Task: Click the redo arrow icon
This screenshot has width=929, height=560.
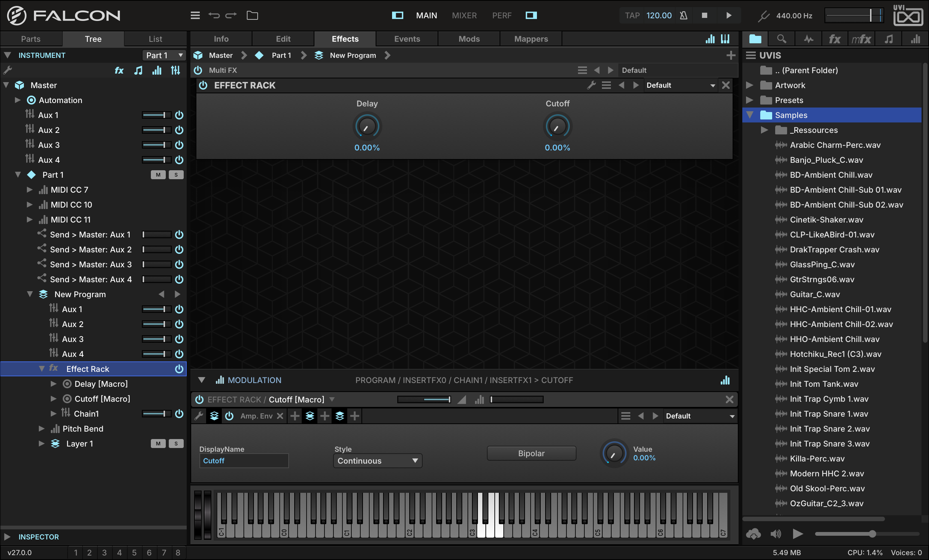Action: click(231, 15)
